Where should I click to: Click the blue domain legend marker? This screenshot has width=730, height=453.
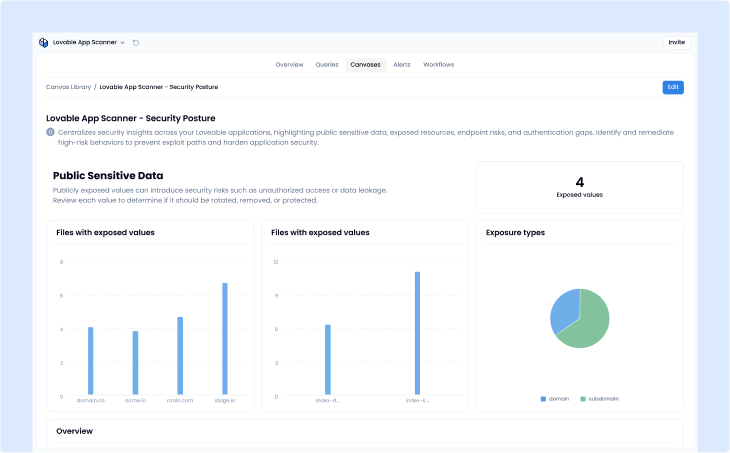pos(543,399)
